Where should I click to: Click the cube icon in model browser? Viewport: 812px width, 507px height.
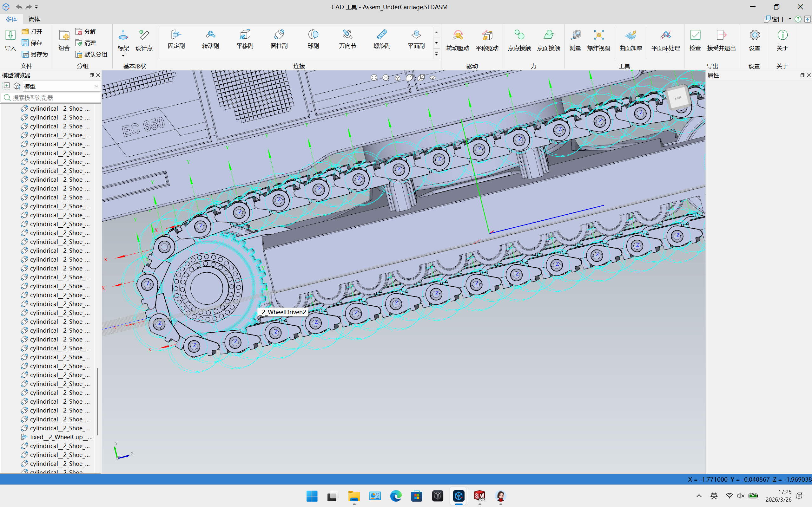click(17, 86)
